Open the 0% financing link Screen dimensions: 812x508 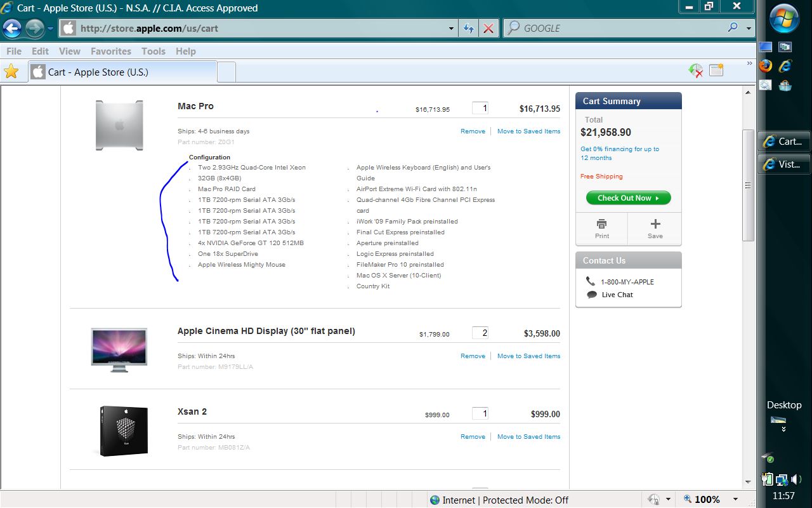[x=620, y=154]
